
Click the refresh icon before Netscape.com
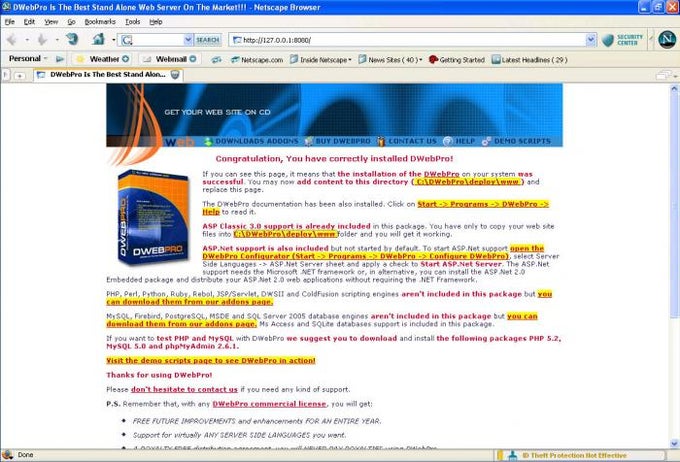point(216,60)
